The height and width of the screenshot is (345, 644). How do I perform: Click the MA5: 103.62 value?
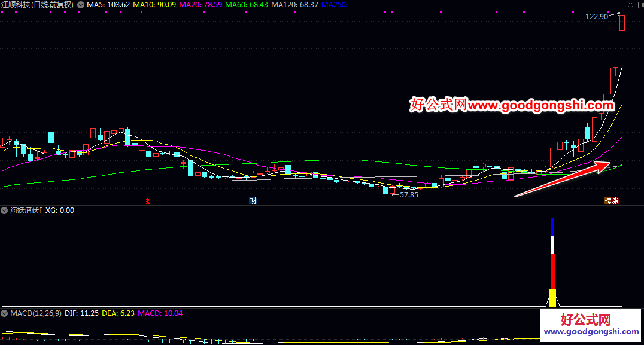(x=108, y=5)
